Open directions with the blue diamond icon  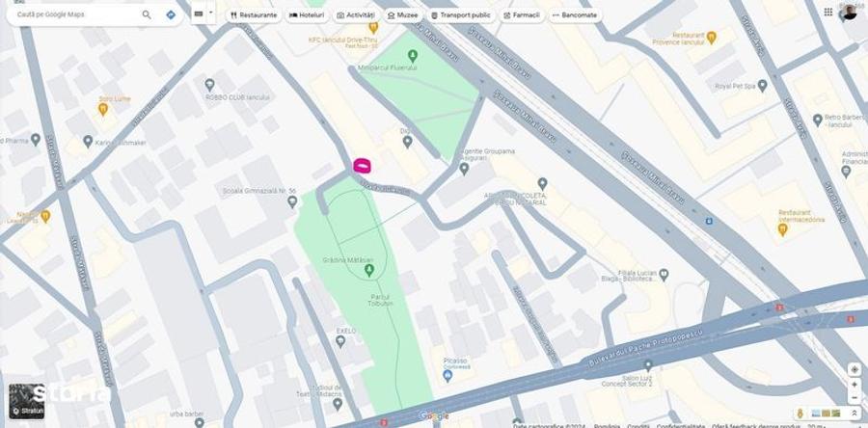point(171,14)
